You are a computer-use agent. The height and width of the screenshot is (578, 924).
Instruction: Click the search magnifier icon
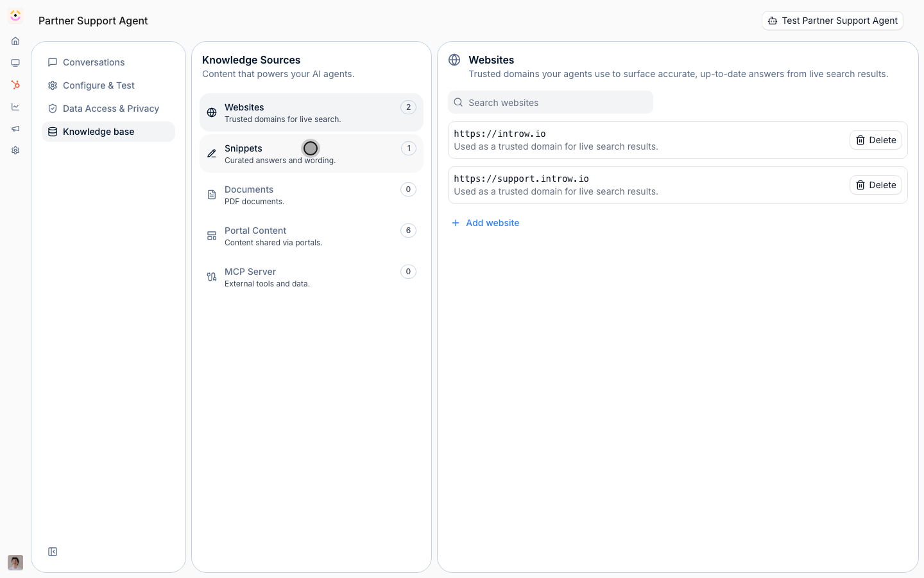click(x=458, y=103)
